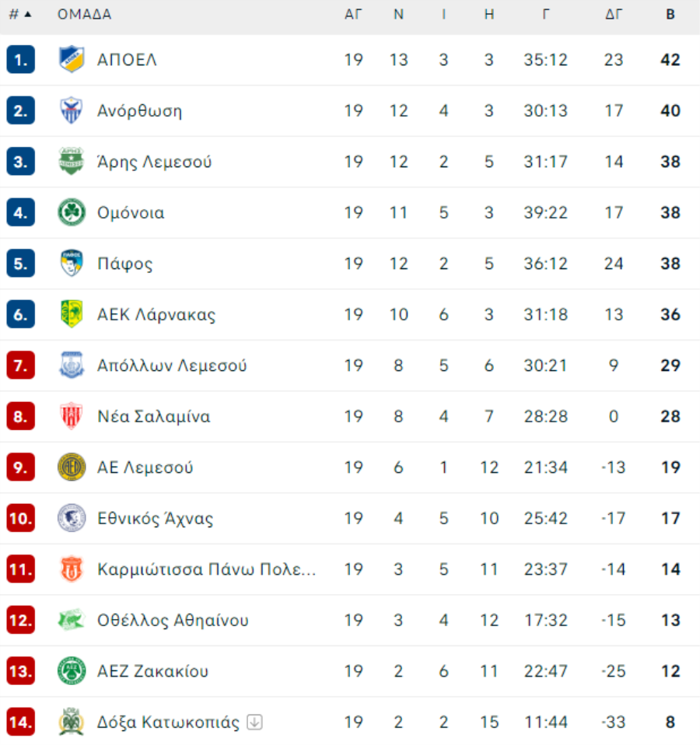Viewport: 700px width, 745px height.
Task: Select the Άρης Λεμεσού green badge
Action: [x=72, y=161]
